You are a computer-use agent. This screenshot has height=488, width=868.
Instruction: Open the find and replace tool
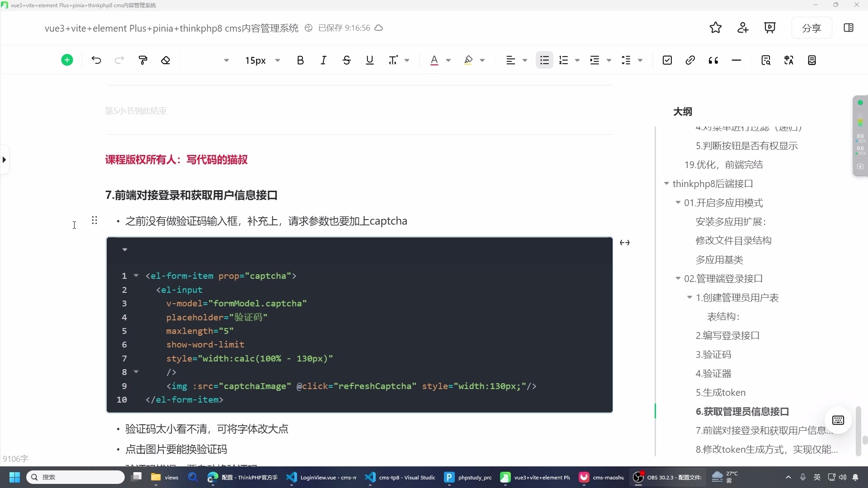pyautogui.click(x=766, y=60)
